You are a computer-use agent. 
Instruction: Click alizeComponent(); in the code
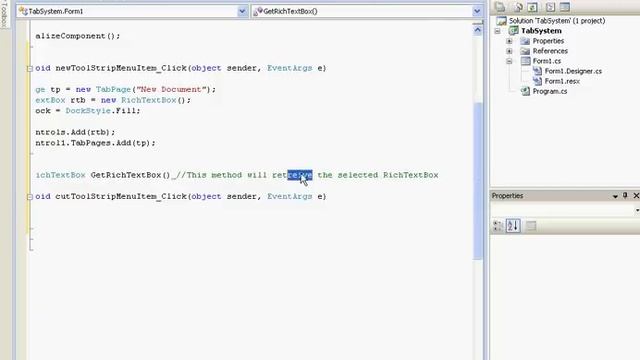click(78, 36)
